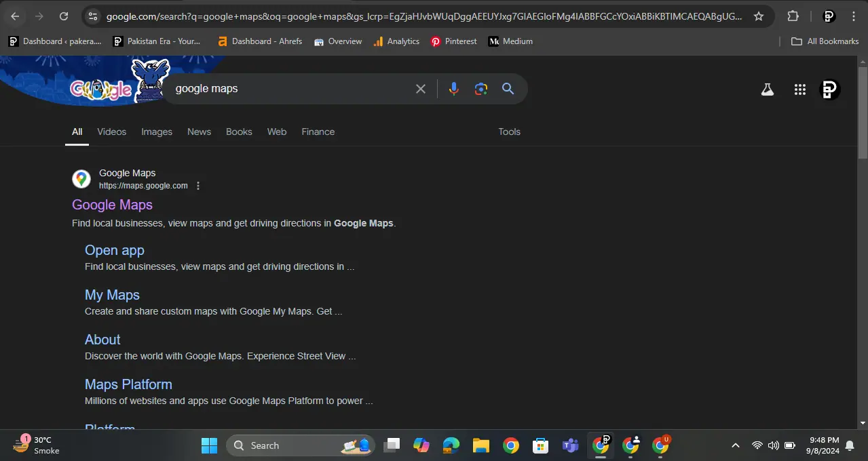Open the Google Maps result title
This screenshot has width=868, height=461.
[112, 205]
